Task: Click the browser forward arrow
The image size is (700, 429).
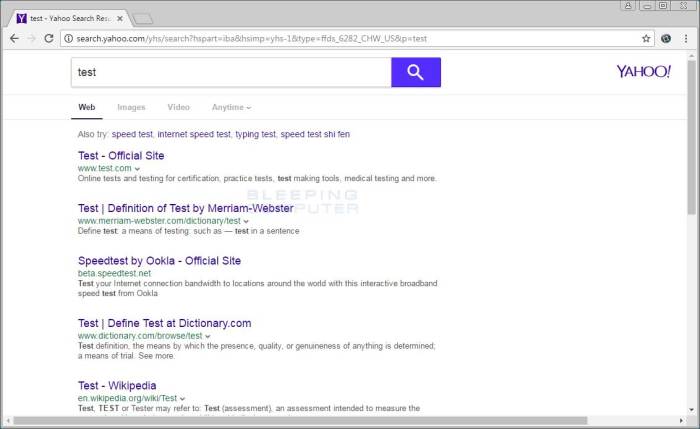Action: (x=31, y=39)
